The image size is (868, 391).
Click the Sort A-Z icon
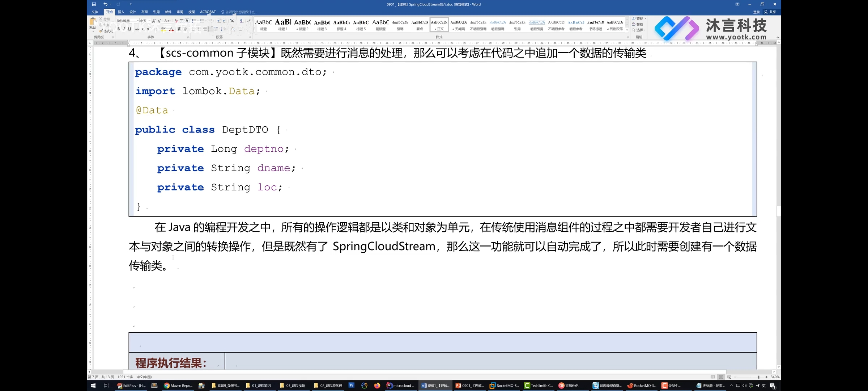pos(242,21)
